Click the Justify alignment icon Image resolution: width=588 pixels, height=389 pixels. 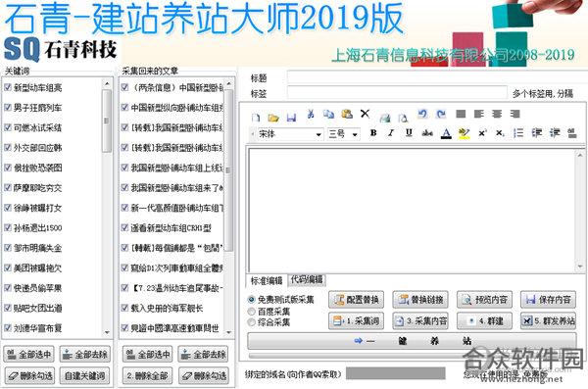(x=461, y=114)
